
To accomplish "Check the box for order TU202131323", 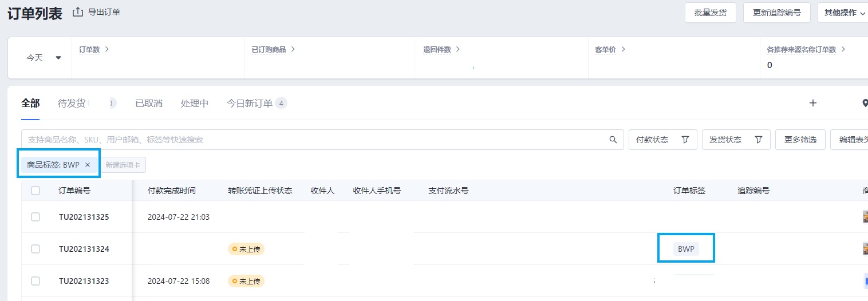I will click(35, 281).
